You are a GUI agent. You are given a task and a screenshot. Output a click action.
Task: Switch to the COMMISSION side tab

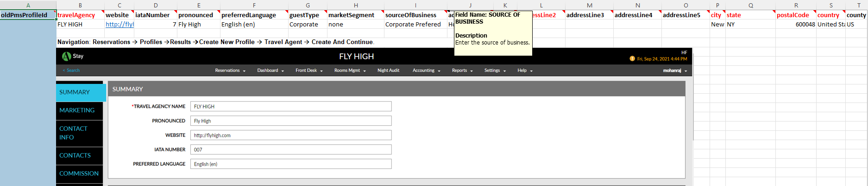point(80,173)
